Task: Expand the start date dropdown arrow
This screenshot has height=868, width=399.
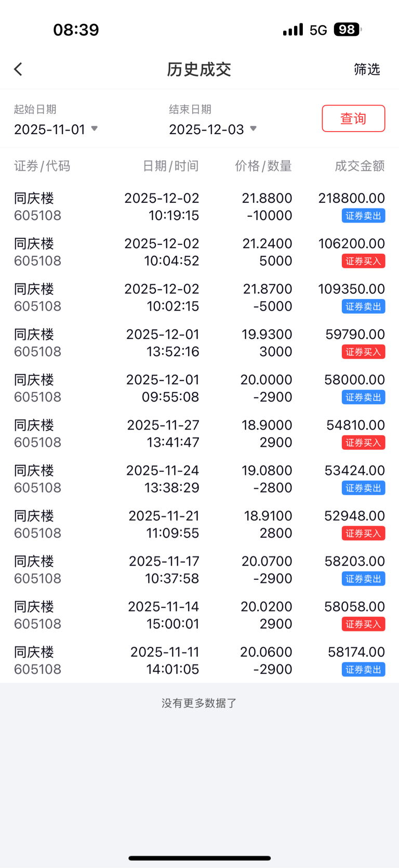Action: (x=94, y=128)
